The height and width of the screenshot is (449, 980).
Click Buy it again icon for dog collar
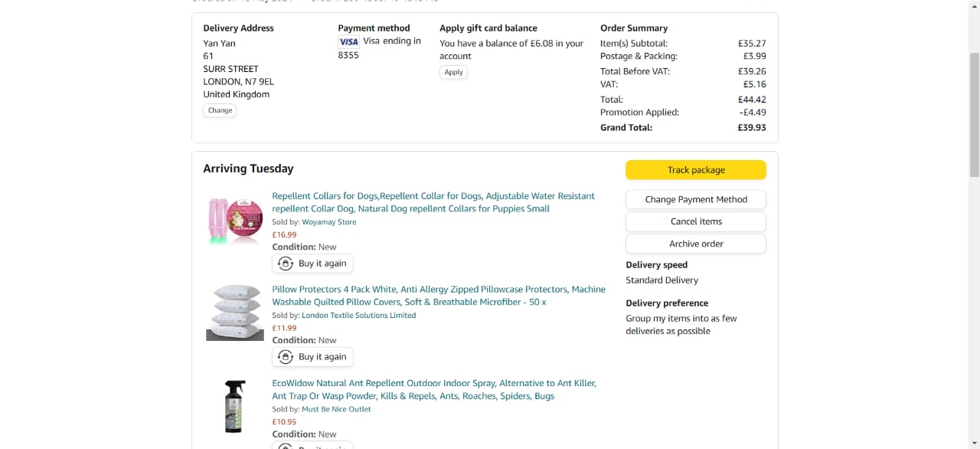click(x=286, y=264)
